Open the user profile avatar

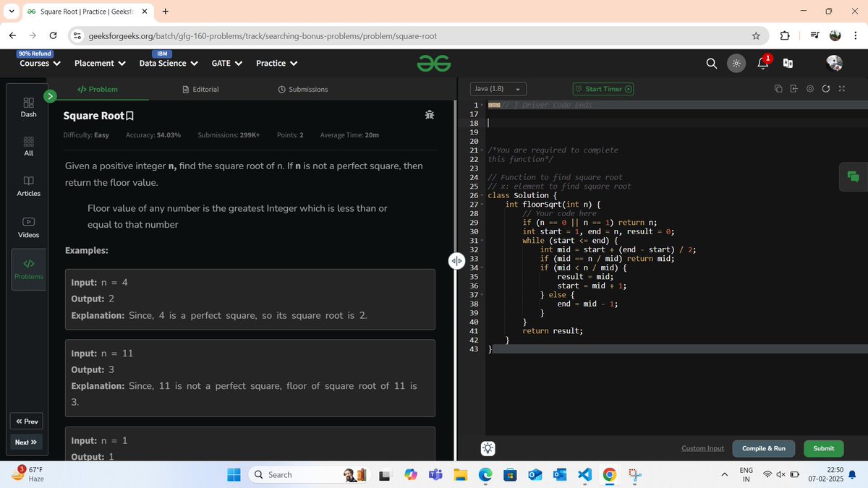click(835, 64)
